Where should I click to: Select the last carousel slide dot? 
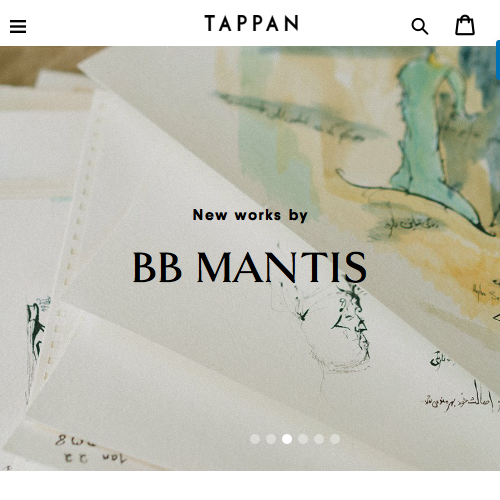click(335, 439)
